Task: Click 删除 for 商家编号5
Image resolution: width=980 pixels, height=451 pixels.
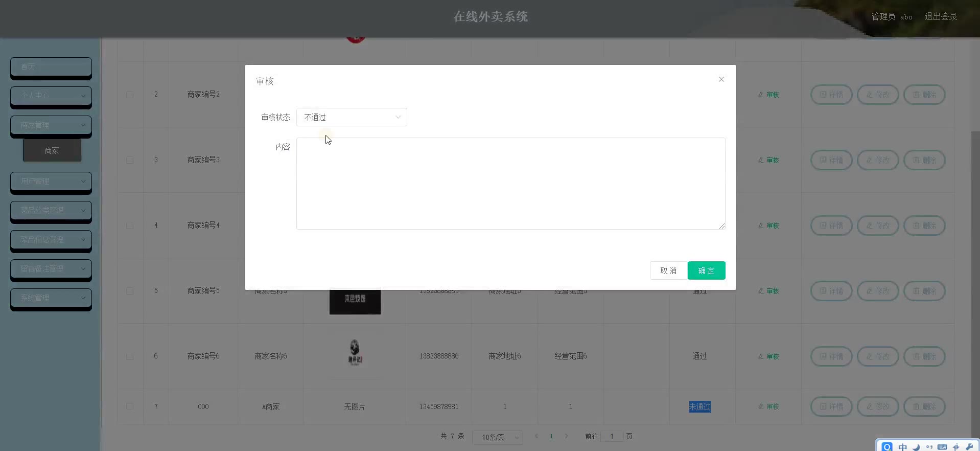Action: tap(924, 291)
